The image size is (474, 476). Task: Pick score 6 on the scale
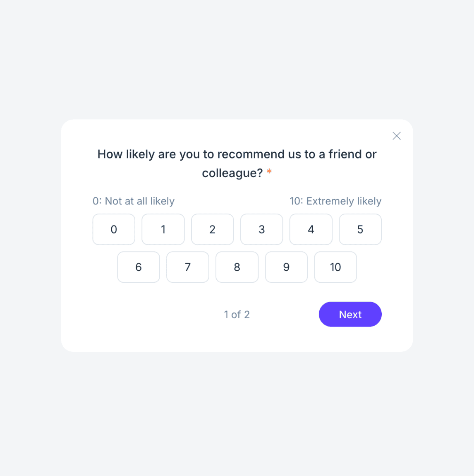(x=138, y=267)
